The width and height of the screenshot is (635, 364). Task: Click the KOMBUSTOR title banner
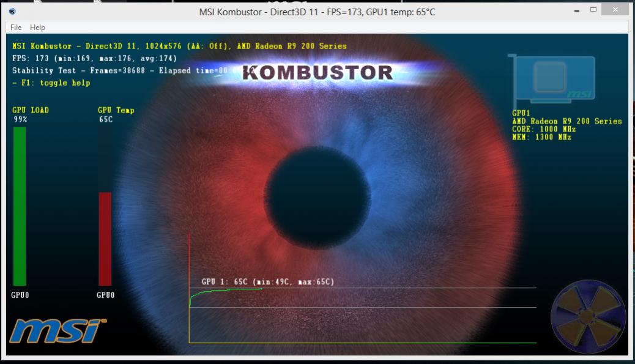(x=318, y=73)
